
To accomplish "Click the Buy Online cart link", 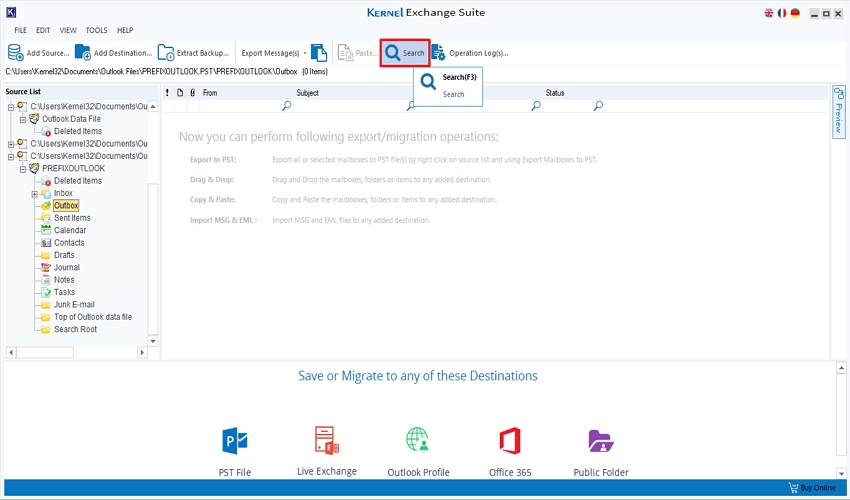I will pyautogui.click(x=812, y=488).
